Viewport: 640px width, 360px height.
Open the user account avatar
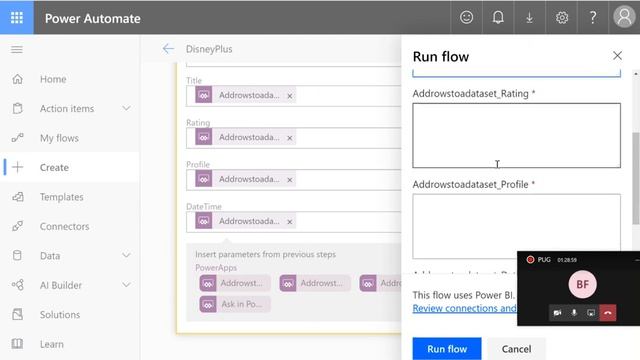624,18
